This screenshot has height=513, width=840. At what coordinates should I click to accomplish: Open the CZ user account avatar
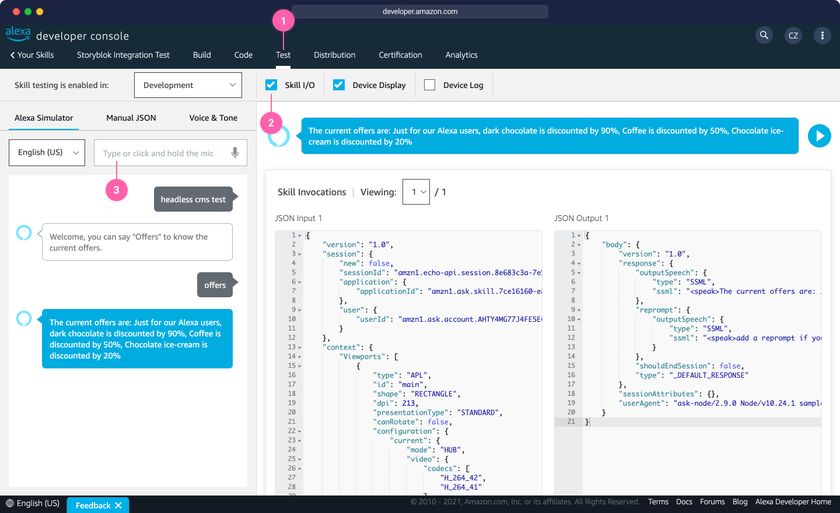pyautogui.click(x=793, y=35)
